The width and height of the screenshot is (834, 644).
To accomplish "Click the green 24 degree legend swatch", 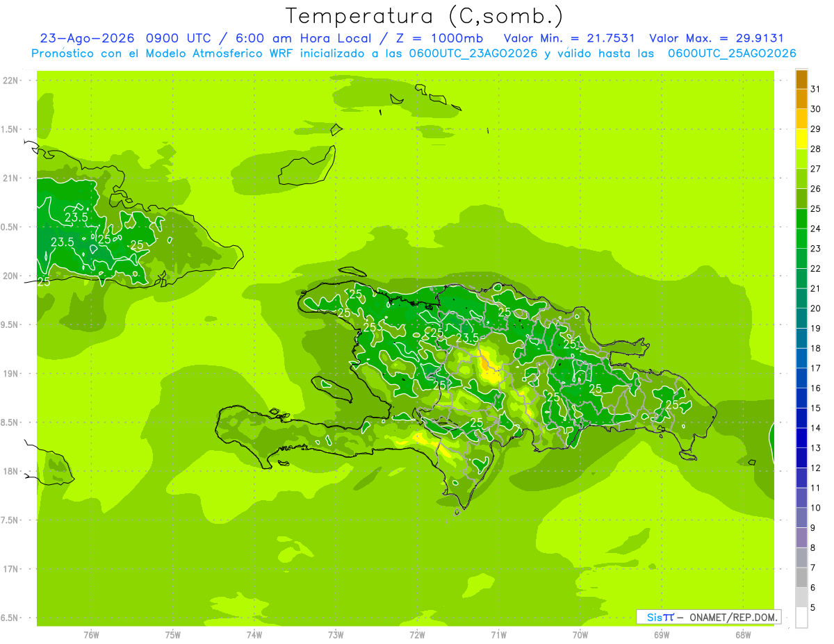I will (x=801, y=219).
